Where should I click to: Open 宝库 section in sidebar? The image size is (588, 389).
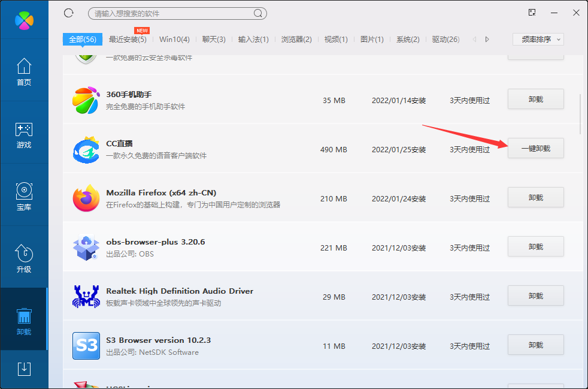point(24,197)
